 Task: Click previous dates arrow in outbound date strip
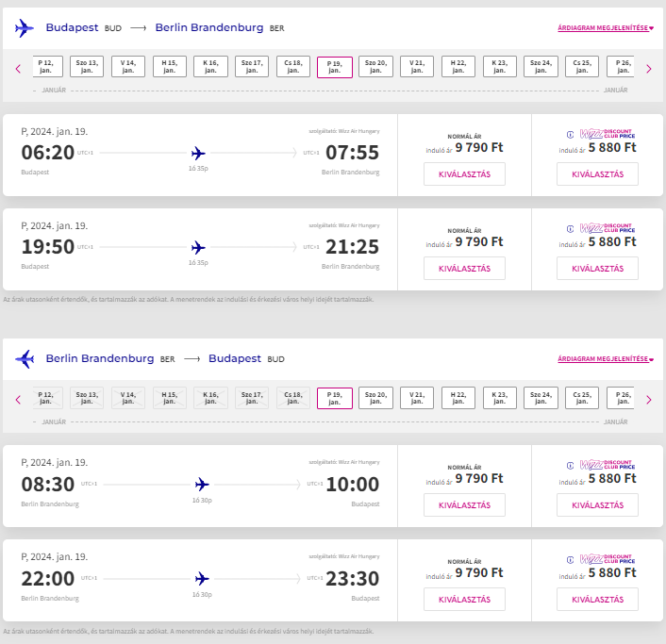18,68
